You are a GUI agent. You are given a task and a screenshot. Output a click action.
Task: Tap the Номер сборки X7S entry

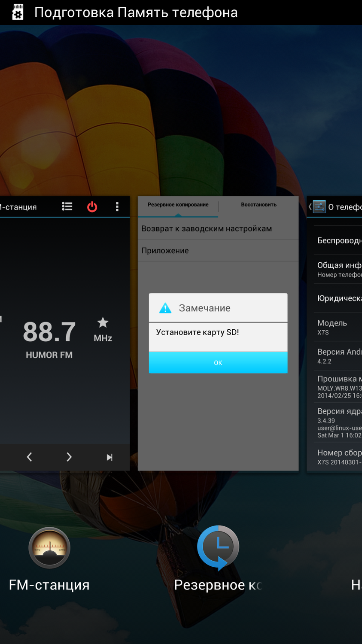[x=338, y=457]
